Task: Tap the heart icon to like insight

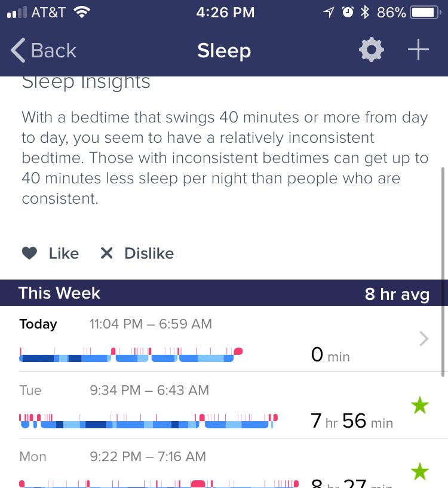Action: point(30,253)
